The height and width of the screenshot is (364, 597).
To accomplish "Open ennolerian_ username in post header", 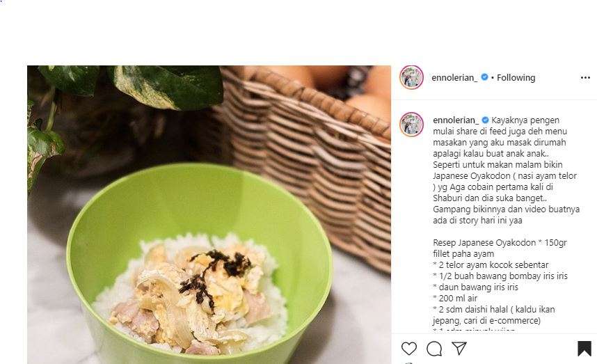I will [x=454, y=78].
